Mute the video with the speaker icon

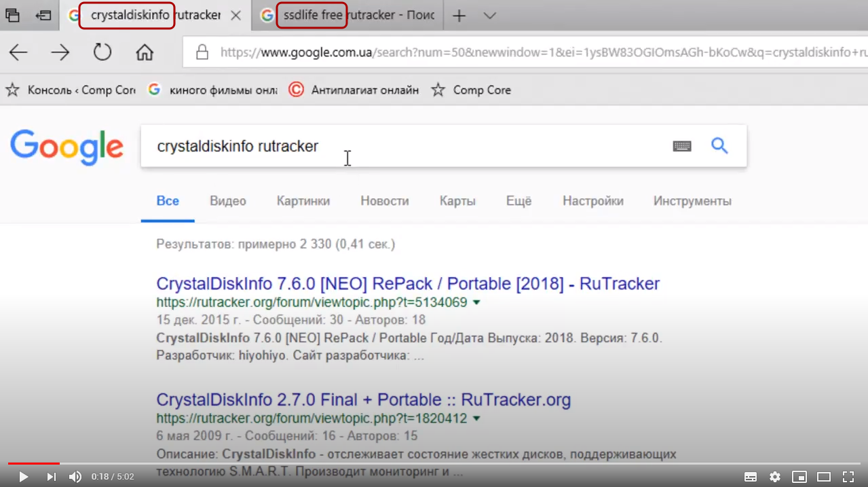click(75, 477)
